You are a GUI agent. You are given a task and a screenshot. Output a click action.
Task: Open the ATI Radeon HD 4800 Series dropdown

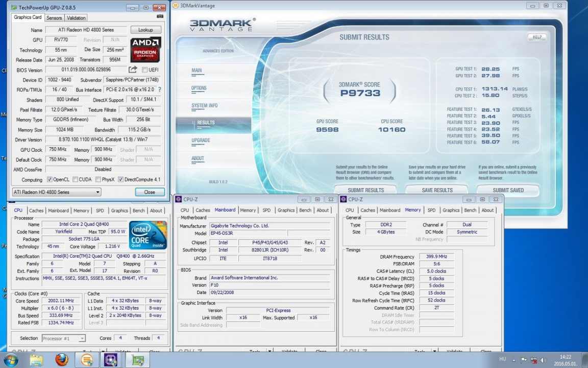(57, 192)
